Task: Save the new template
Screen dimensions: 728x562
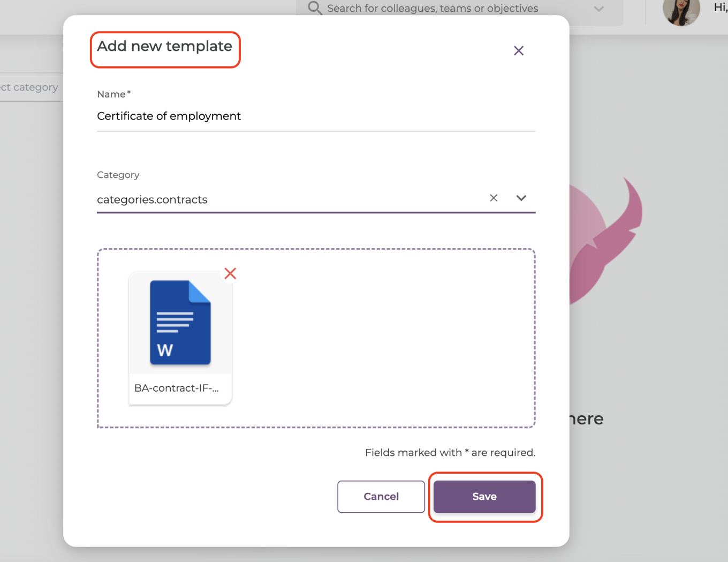Action: coord(484,496)
